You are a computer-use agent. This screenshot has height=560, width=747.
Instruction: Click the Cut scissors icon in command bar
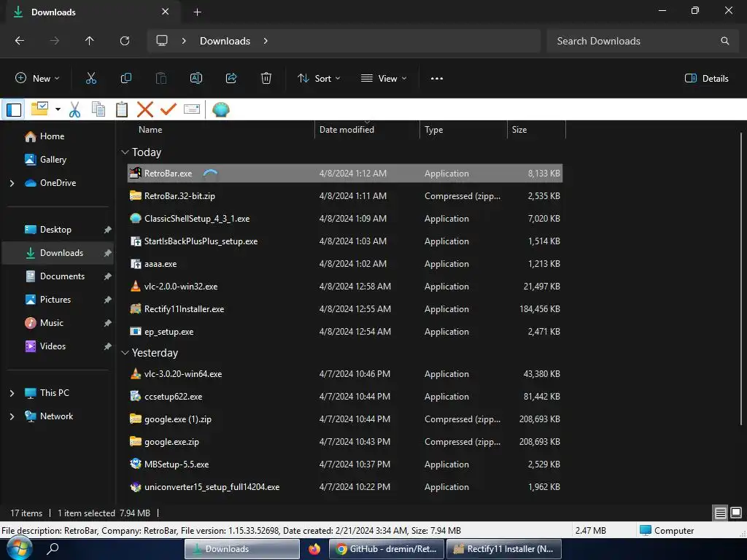[x=91, y=78]
